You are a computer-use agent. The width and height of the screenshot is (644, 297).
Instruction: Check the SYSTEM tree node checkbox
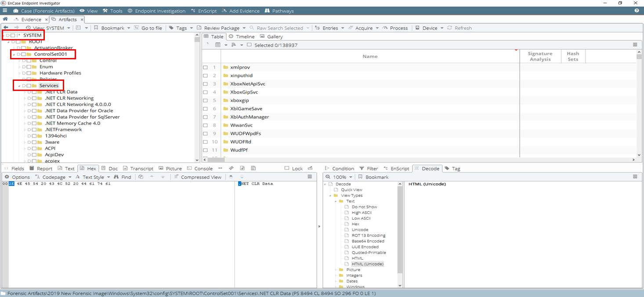[x=13, y=35]
